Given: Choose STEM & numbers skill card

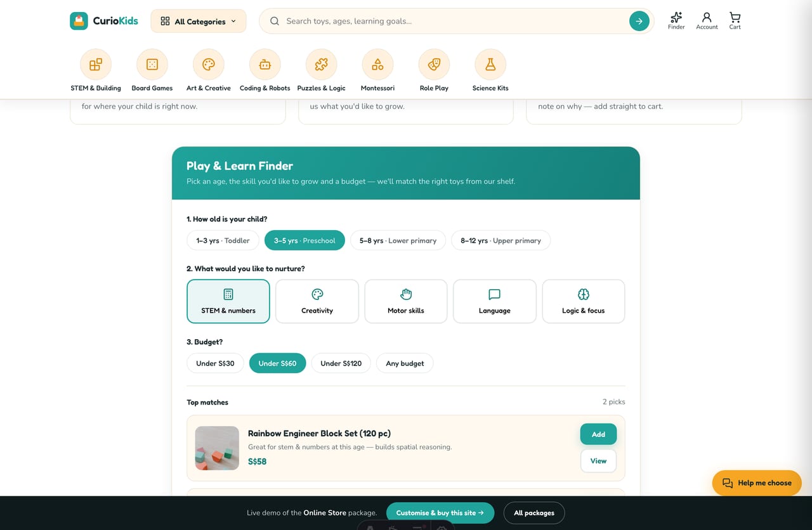Looking at the screenshot, I should (x=228, y=301).
